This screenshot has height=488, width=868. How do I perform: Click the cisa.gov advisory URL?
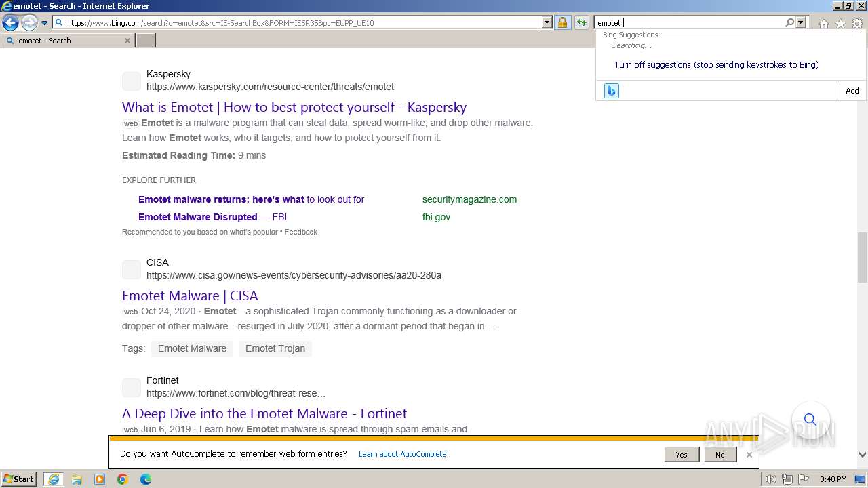pos(294,275)
